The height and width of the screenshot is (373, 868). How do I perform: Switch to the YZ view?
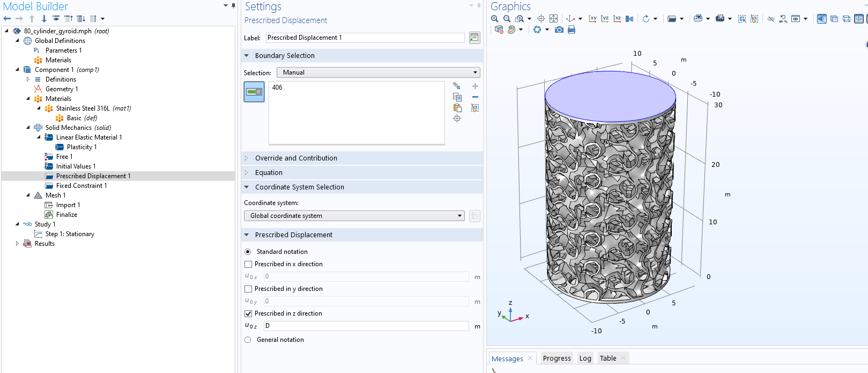point(605,19)
